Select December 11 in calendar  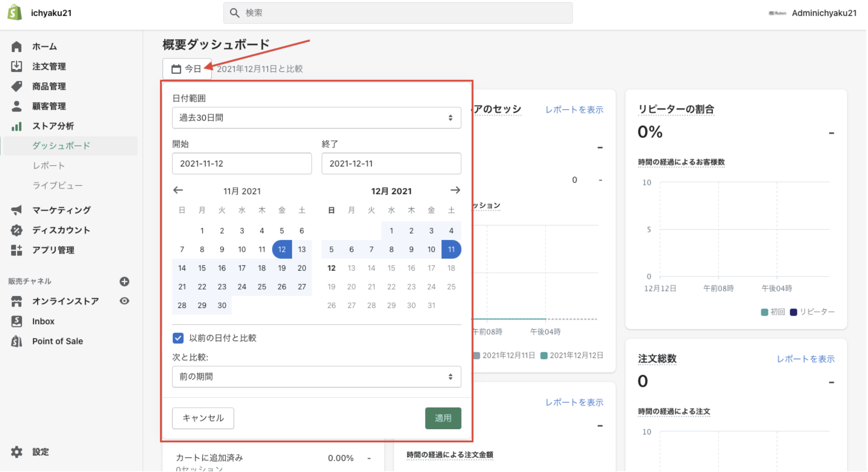click(451, 249)
